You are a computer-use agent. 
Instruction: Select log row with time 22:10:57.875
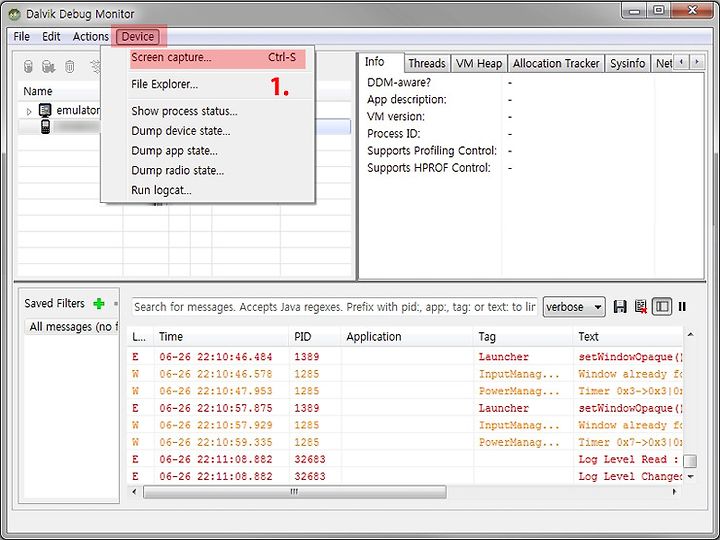405,408
